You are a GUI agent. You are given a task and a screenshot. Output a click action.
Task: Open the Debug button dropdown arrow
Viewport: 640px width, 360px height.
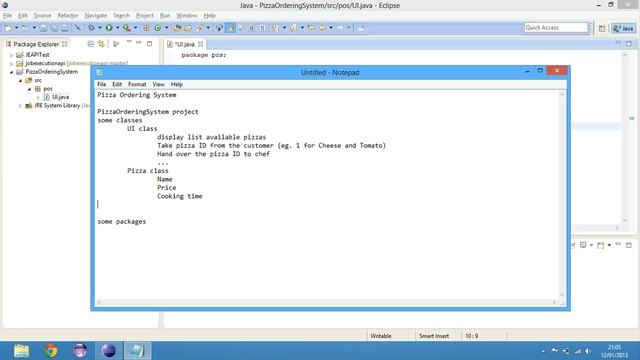tap(100, 28)
